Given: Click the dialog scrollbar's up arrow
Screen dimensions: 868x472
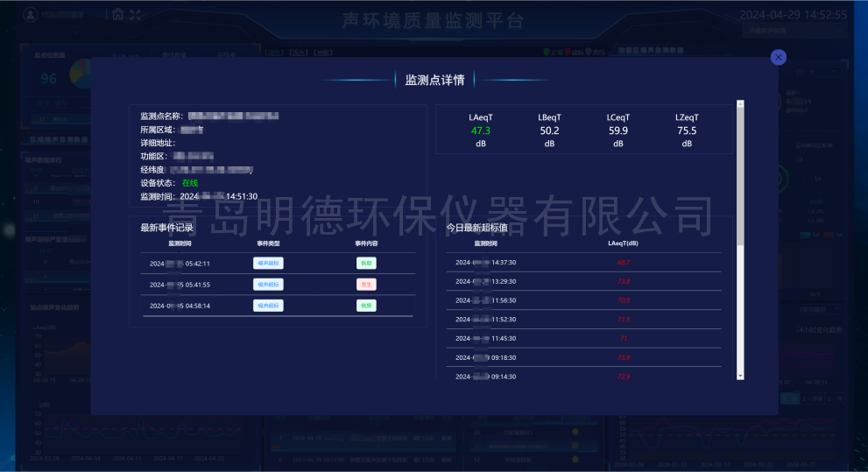Looking at the screenshot, I should pyautogui.click(x=740, y=103).
